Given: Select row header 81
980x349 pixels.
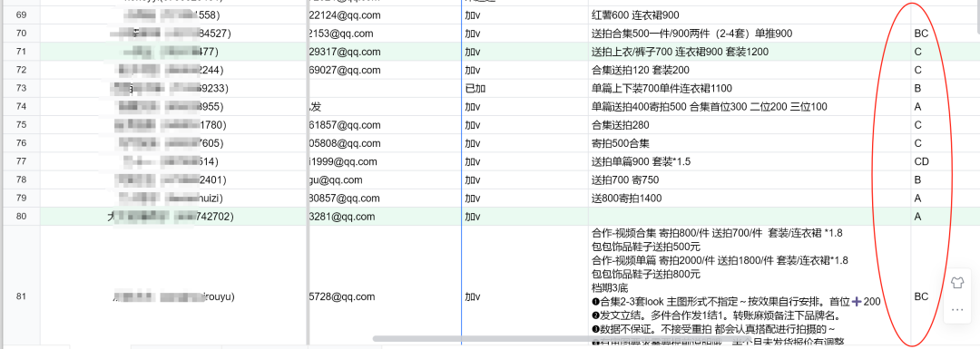Looking at the screenshot, I should 20,296.
